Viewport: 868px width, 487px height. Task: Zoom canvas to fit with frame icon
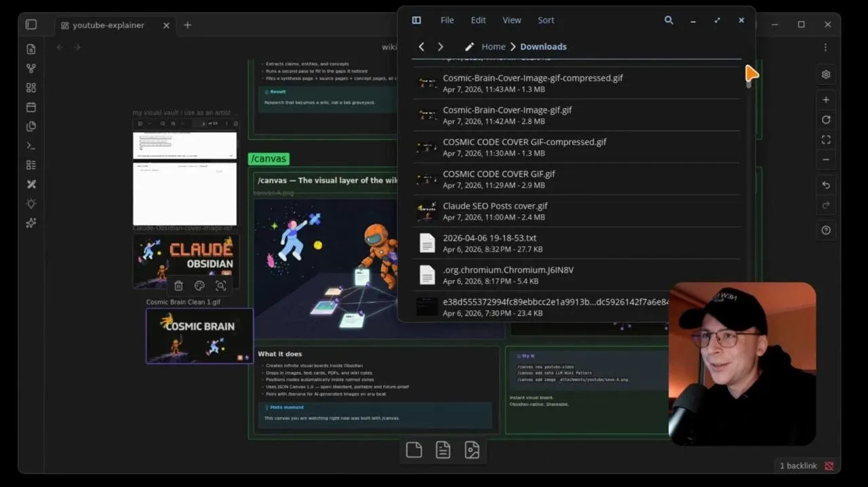(x=826, y=140)
